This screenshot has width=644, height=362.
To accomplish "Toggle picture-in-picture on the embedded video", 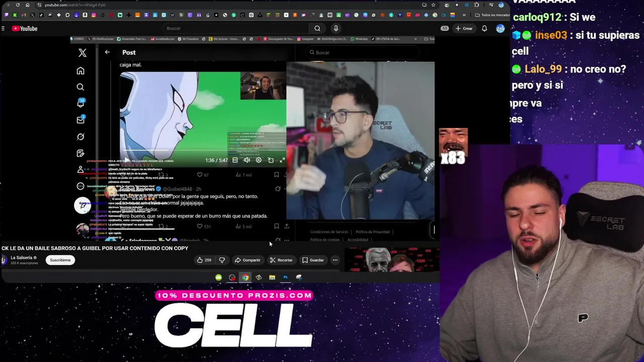I will (x=271, y=160).
